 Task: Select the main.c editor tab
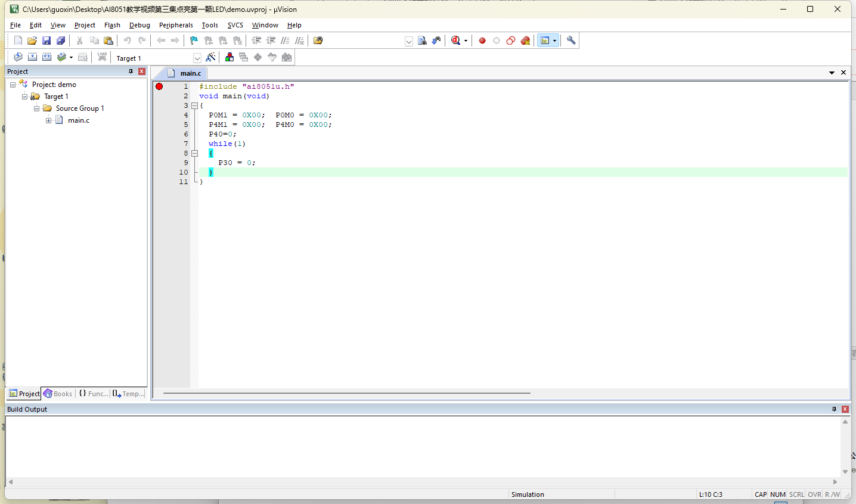[x=191, y=73]
